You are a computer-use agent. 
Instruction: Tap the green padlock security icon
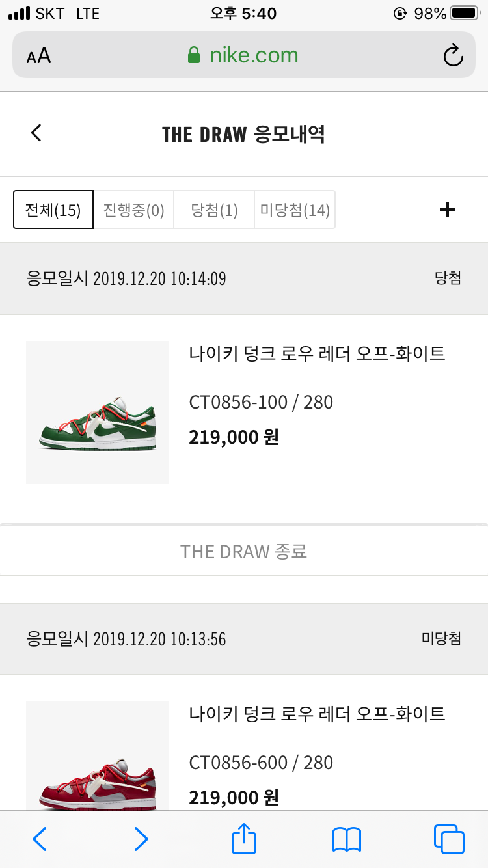click(193, 55)
